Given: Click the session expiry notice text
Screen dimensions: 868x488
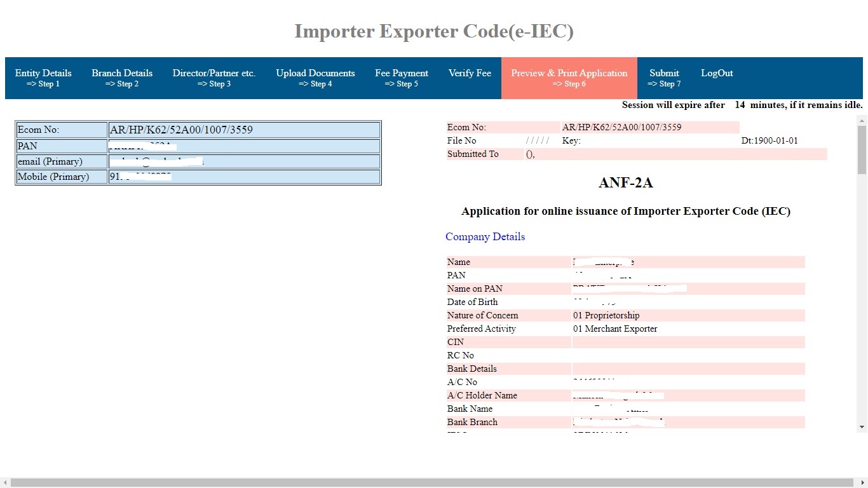Looking at the screenshot, I should tap(742, 105).
